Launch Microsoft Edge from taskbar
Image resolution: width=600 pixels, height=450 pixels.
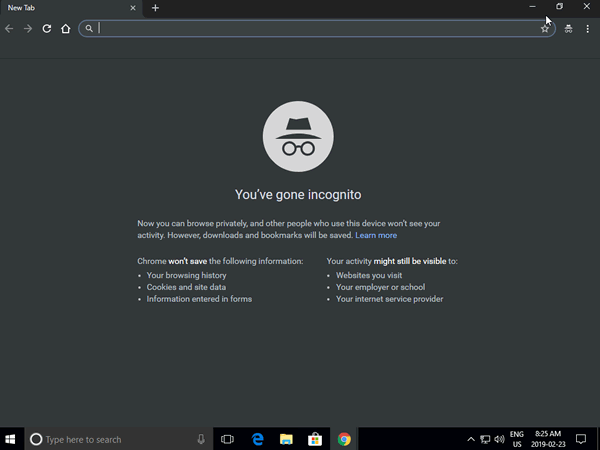pyautogui.click(x=258, y=439)
